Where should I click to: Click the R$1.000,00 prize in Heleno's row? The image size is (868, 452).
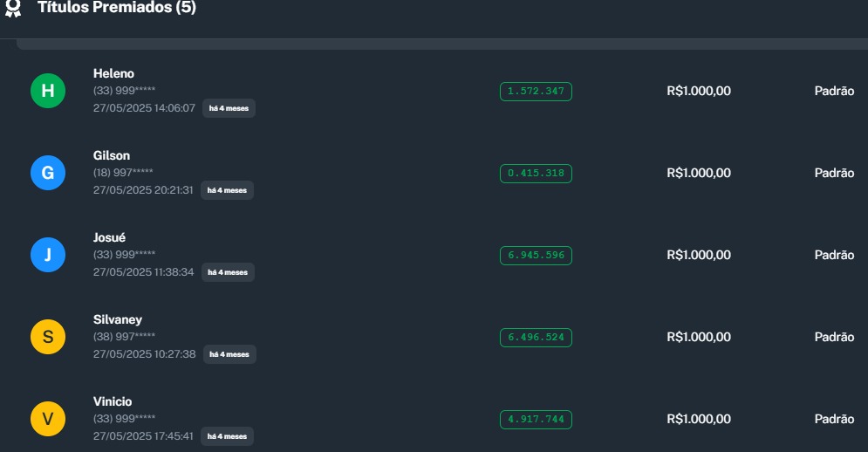pos(699,91)
